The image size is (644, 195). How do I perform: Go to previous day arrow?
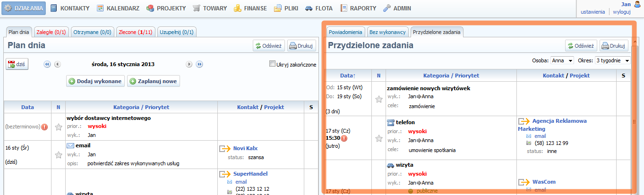click(x=58, y=64)
